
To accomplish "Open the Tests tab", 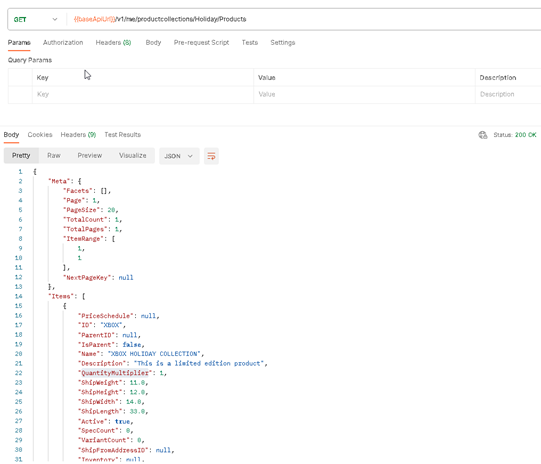I will pyautogui.click(x=249, y=42).
